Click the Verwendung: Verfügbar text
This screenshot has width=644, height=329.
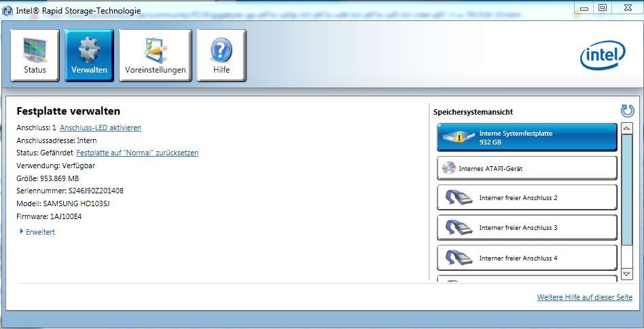56,166
